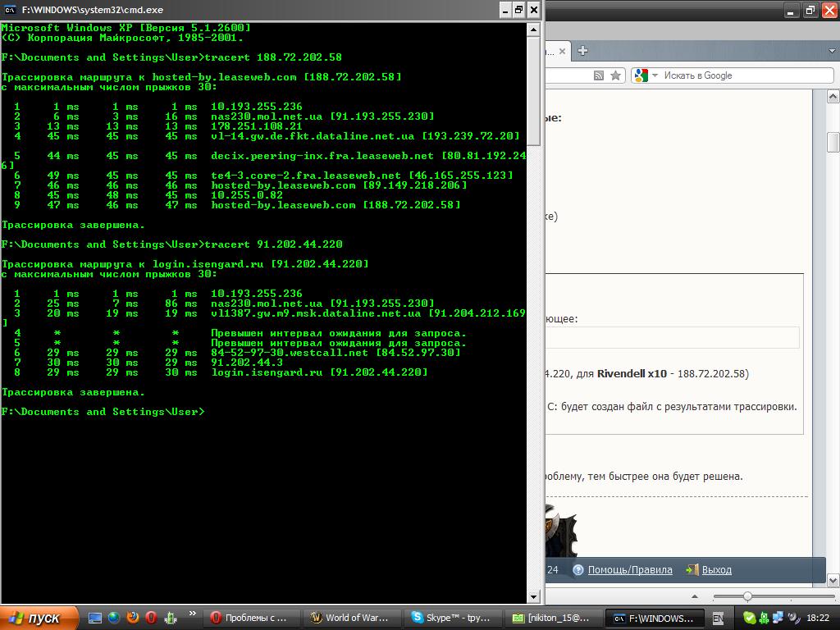Screen dimensions: 840x630
Task: Click the grey tray icon next to the clock
Action: 792,619
